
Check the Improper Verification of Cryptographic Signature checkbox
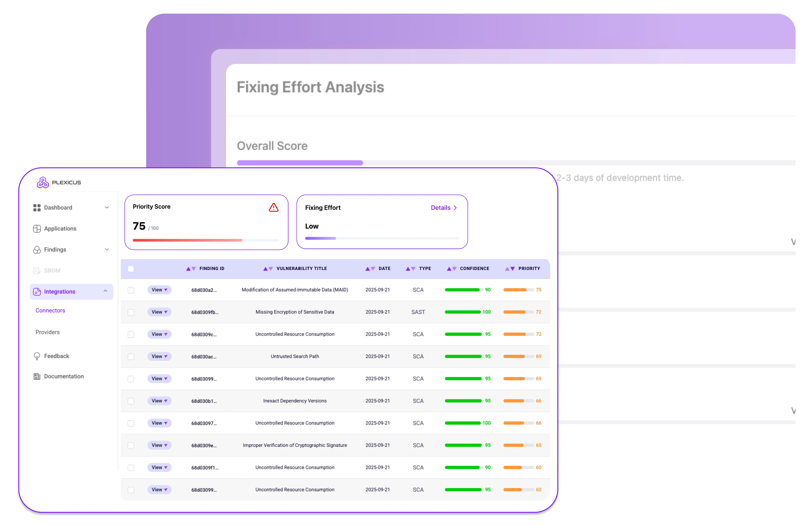(x=131, y=446)
